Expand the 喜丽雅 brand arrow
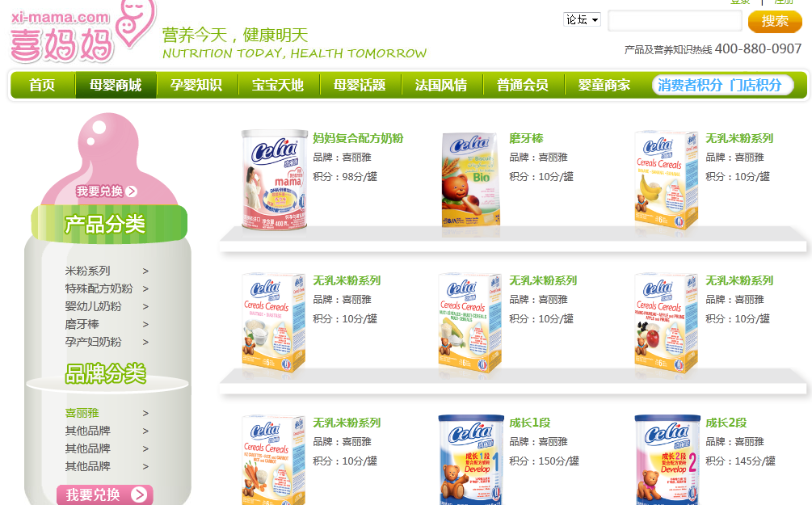The width and height of the screenshot is (812, 505). pos(145,414)
